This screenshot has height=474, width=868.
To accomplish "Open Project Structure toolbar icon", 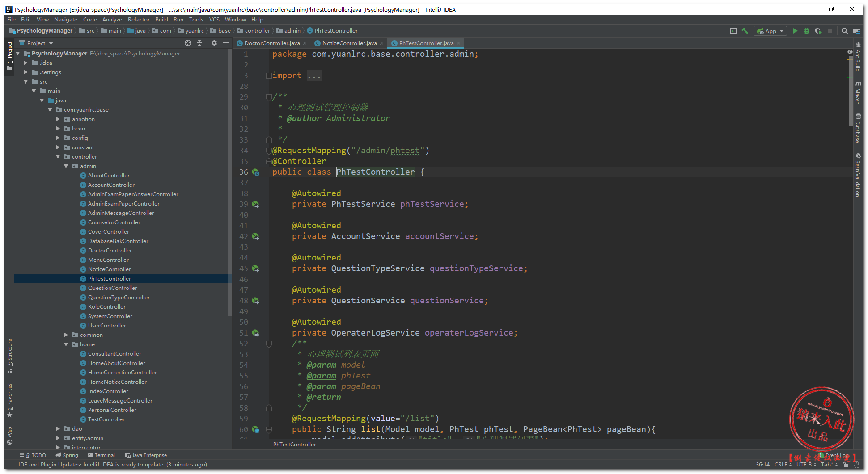I will click(x=856, y=31).
